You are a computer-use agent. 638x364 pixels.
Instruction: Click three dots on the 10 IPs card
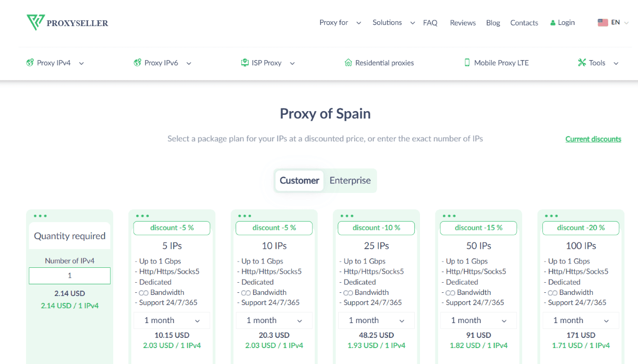pos(245,216)
